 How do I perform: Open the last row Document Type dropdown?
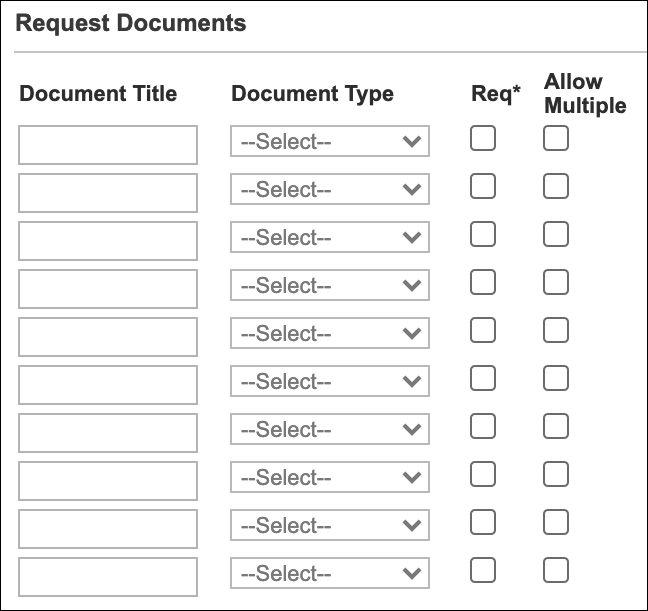330,574
